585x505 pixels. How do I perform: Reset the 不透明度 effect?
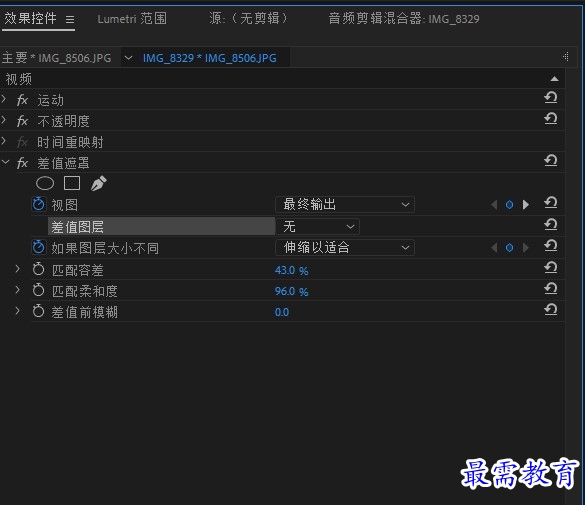551,119
